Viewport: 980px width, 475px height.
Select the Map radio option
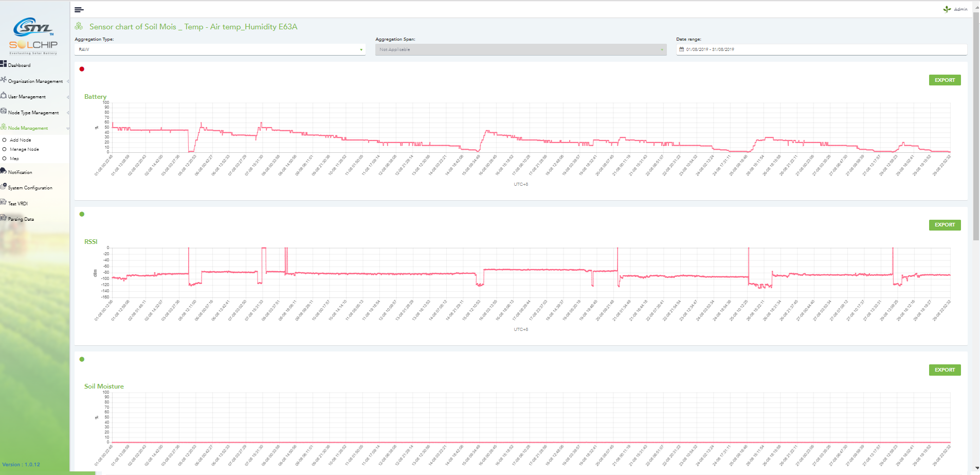tap(5, 159)
